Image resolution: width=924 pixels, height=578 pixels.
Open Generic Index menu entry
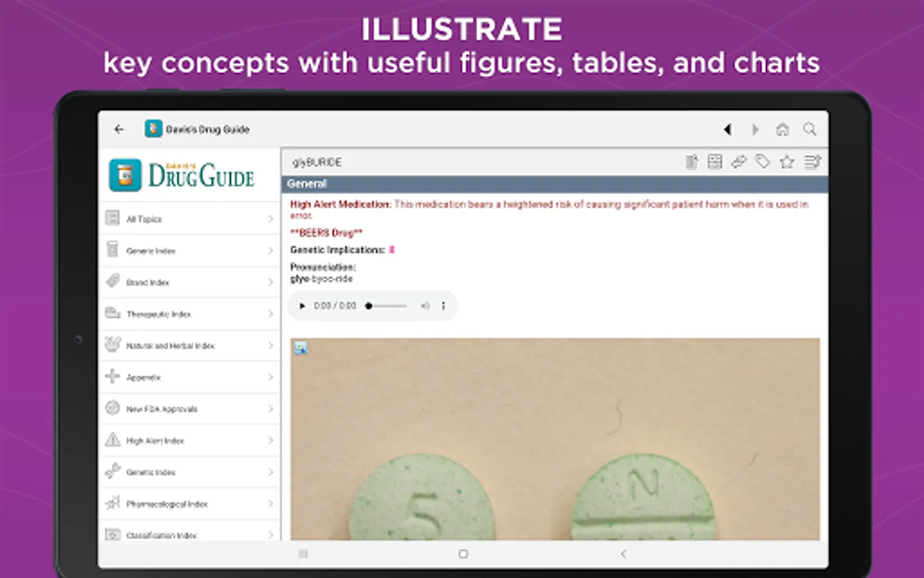[190, 250]
